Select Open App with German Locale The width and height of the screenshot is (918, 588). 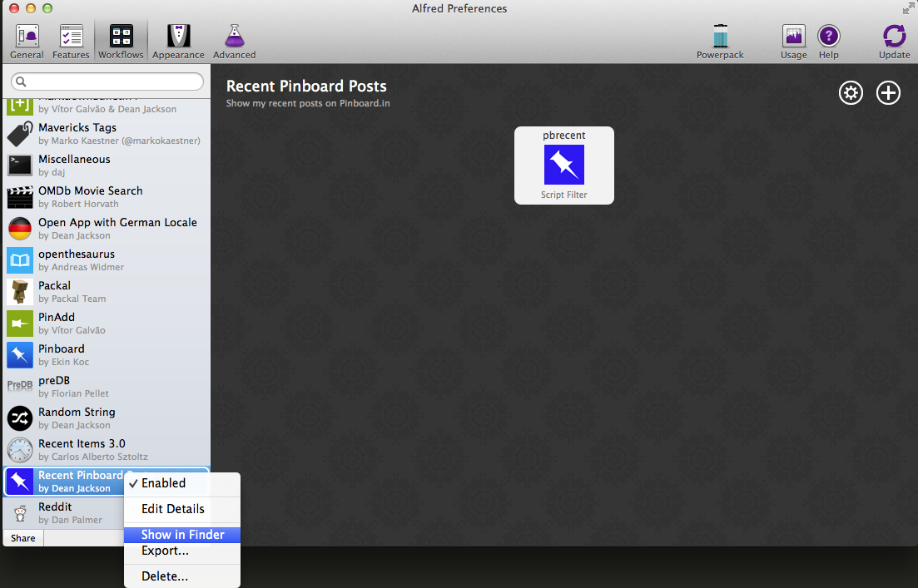pyautogui.click(x=117, y=222)
